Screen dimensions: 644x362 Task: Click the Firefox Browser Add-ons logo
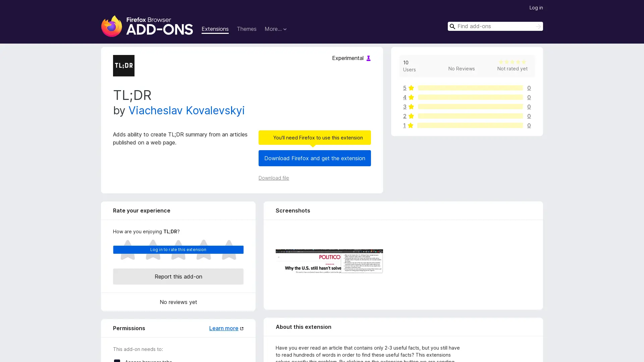tap(147, 26)
